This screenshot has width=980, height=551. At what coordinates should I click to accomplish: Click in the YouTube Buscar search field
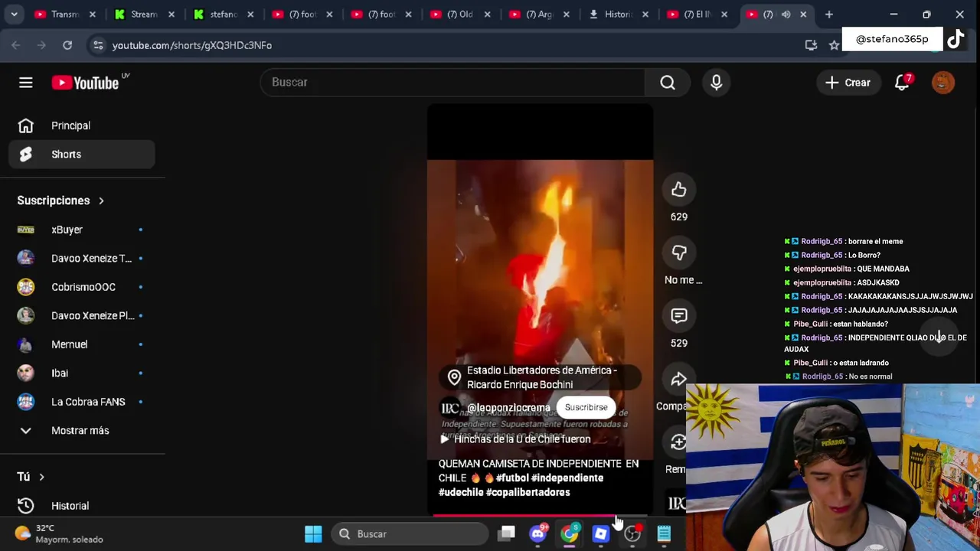point(452,82)
